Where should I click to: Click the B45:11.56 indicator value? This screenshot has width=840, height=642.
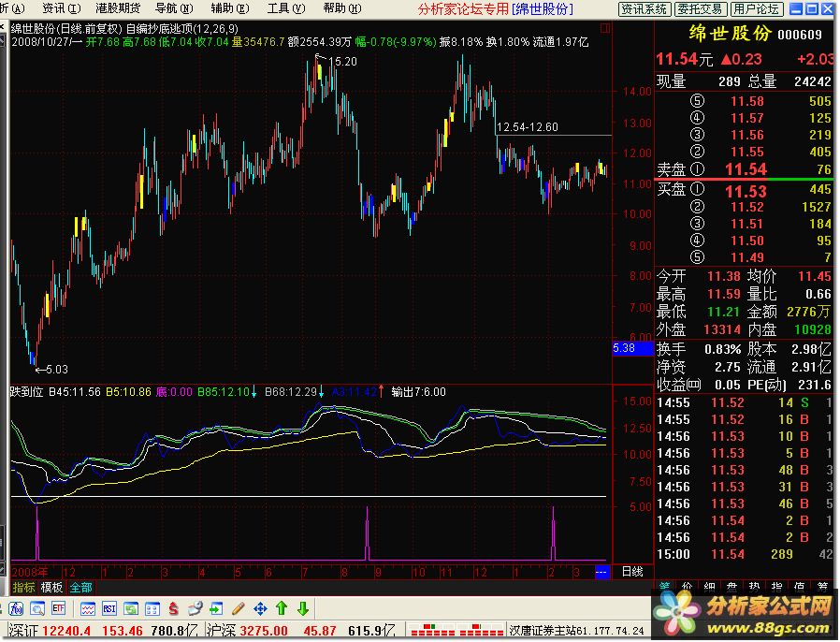75,392
